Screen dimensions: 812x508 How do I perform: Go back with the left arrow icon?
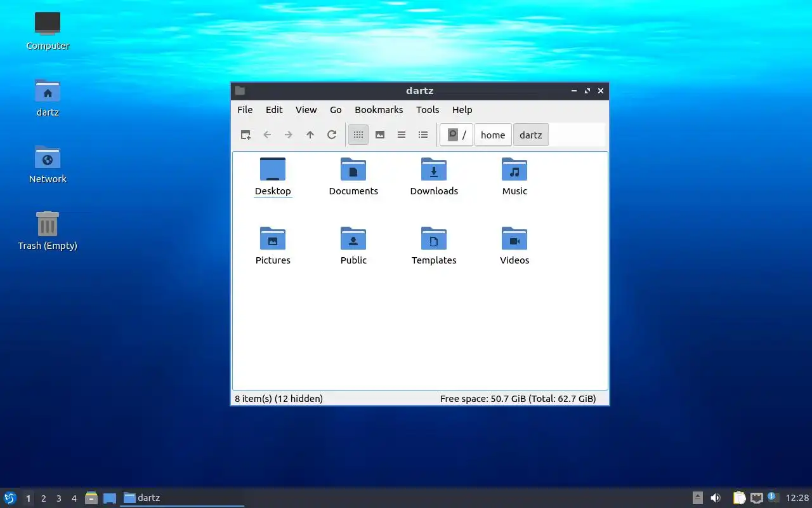267,135
